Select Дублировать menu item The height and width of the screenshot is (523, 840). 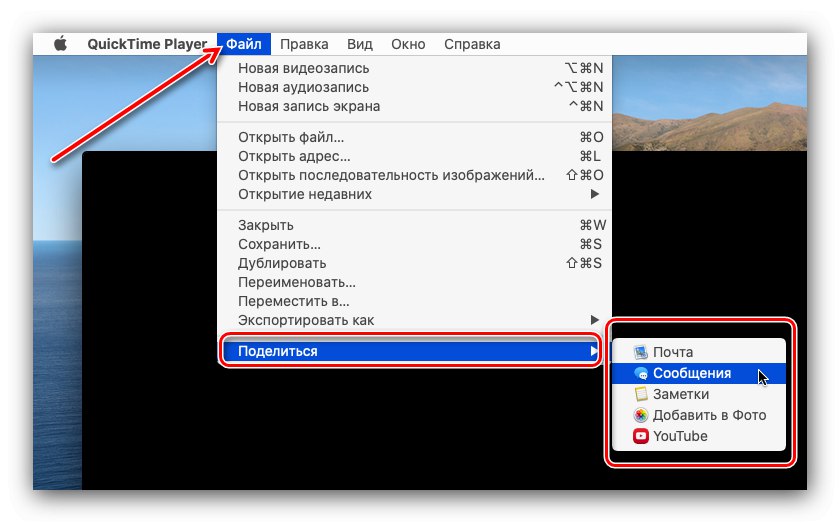[415, 263]
